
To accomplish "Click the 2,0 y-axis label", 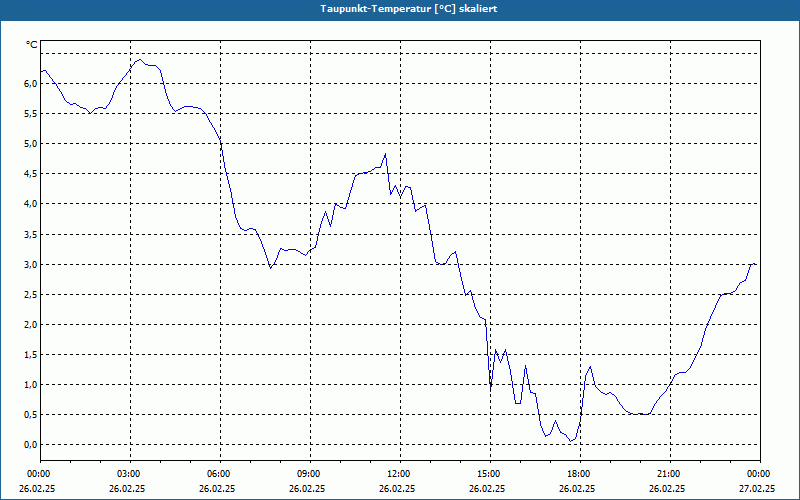I will pyautogui.click(x=31, y=324).
